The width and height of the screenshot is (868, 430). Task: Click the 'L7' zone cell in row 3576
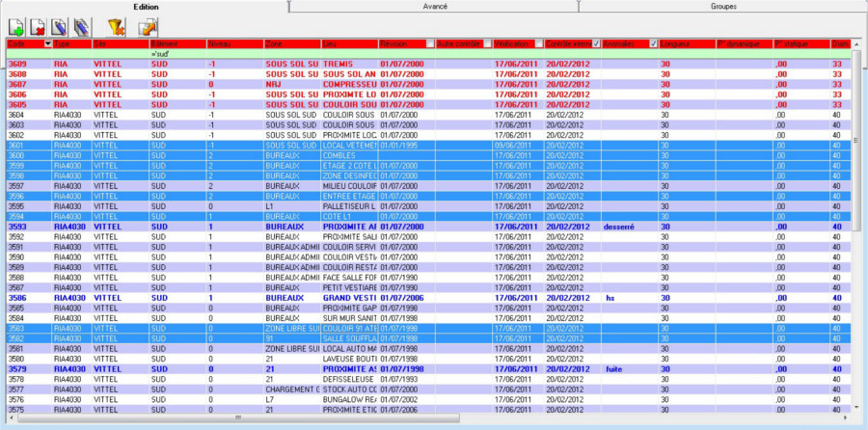click(292, 399)
